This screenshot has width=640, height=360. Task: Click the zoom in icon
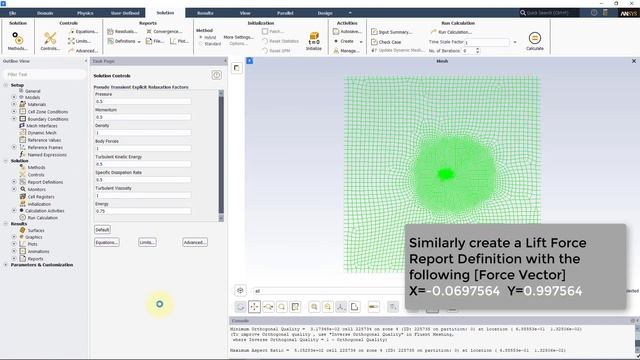(x=314, y=307)
